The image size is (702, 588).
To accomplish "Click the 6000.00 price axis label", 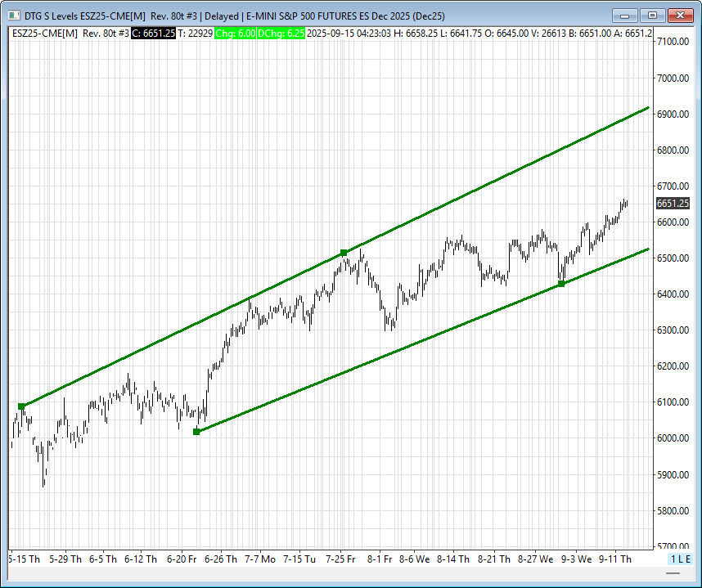I will (673, 438).
